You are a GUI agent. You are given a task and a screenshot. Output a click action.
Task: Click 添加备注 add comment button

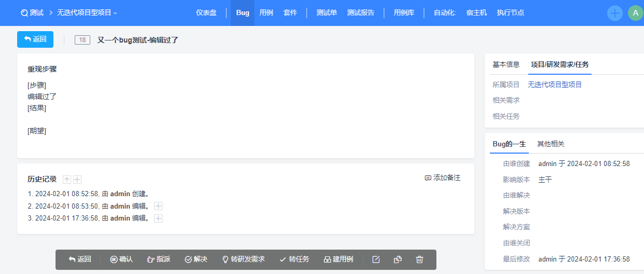443,178
